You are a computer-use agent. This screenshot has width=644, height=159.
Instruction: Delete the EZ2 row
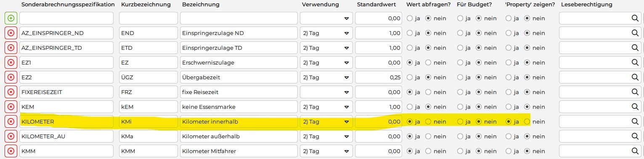click(11, 77)
